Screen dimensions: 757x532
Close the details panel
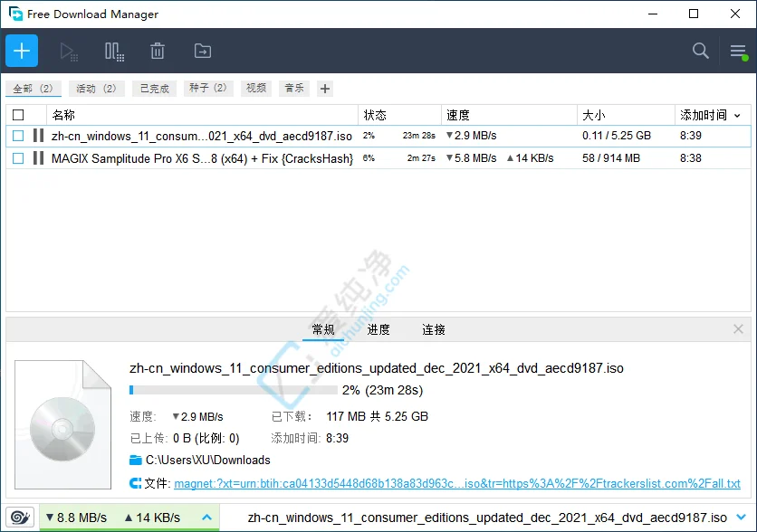click(x=738, y=329)
